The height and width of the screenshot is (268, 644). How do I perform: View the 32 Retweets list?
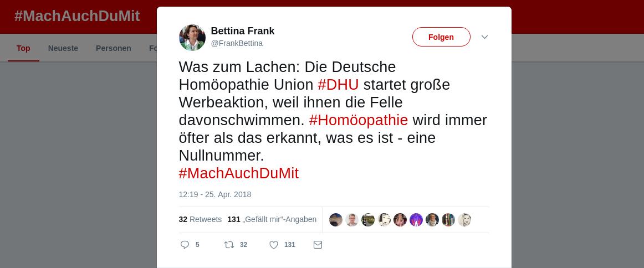pos(200,219)
